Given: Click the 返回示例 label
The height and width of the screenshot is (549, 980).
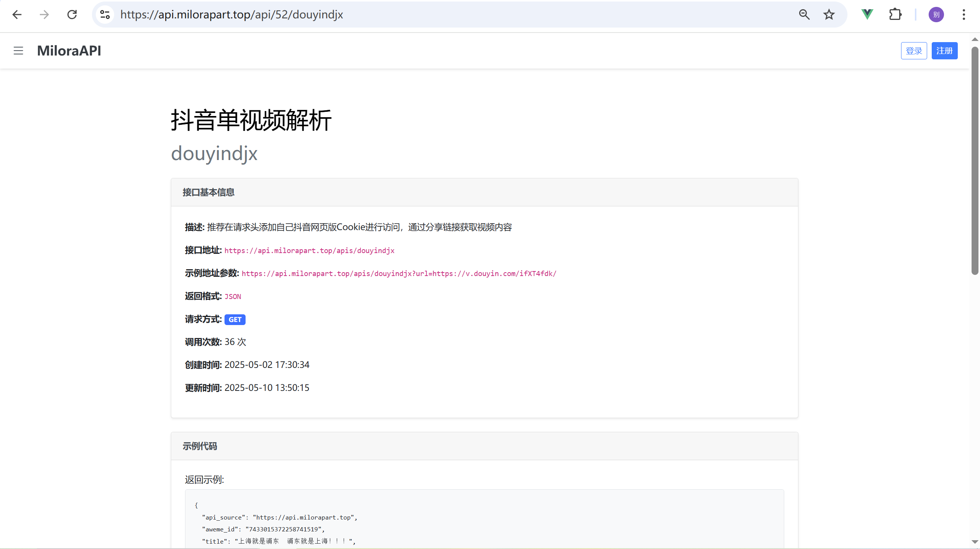Looking at the screenshot, I should (204, 480).
